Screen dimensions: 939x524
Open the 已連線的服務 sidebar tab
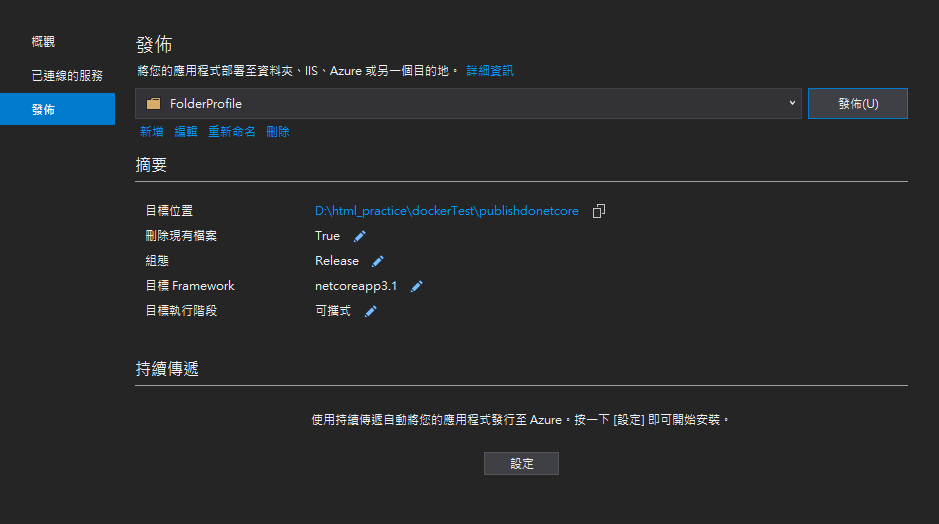66,76
